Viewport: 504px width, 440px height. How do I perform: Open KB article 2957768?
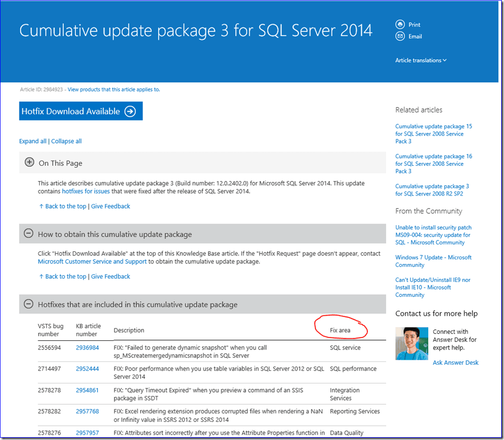pyautogui.click(x=88, y=412)
